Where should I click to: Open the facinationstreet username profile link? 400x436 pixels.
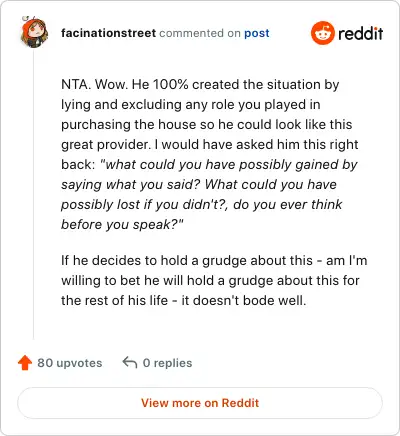(x=108, y=33)
